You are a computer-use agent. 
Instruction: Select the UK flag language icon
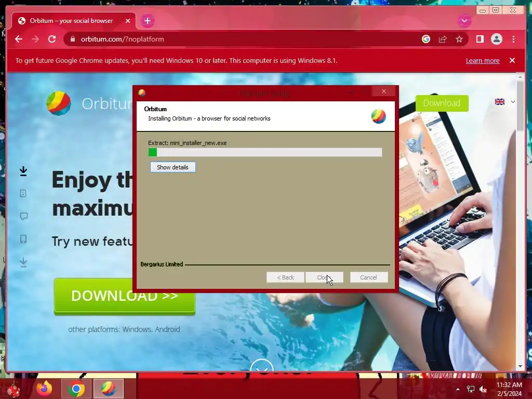tap(499, 102)
